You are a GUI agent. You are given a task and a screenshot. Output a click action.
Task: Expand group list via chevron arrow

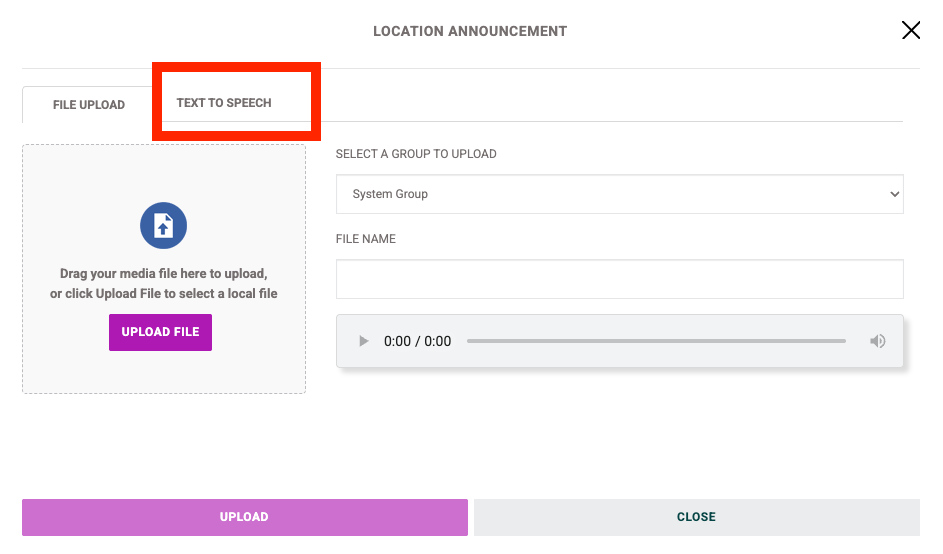point(894,194)
